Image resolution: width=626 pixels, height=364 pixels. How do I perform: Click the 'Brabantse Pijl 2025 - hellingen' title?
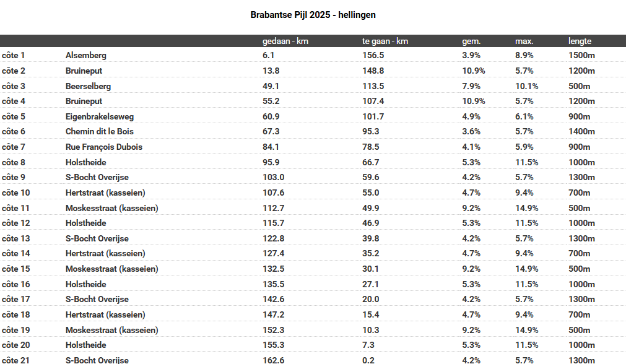[x=313, y=14]
